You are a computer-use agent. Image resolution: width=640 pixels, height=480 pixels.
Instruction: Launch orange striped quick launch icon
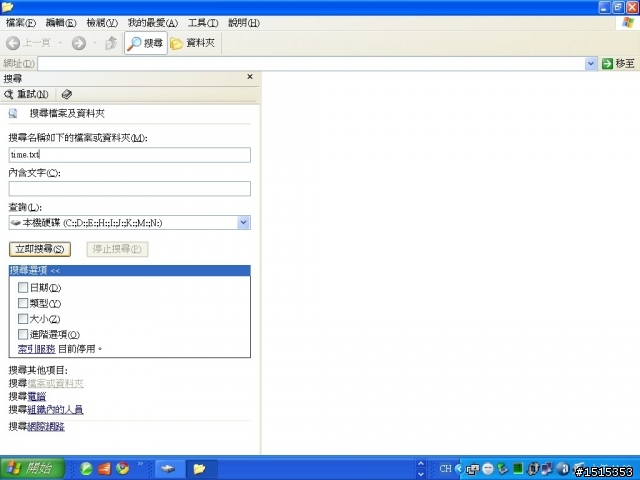click(104, 469)
